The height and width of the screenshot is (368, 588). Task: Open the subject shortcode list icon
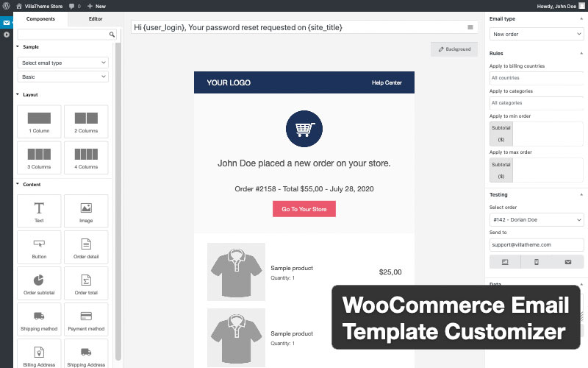pyautogui.click(x=470, y=27)
